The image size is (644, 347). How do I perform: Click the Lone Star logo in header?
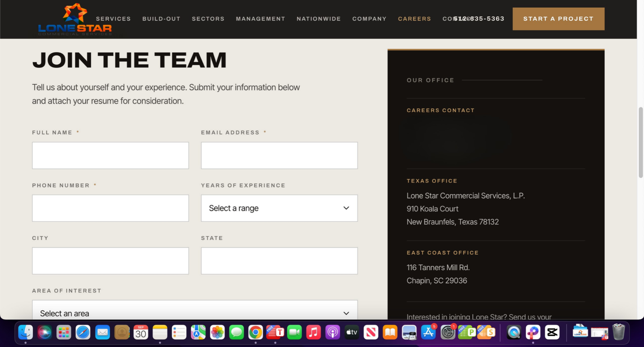[x=75, y=20]
